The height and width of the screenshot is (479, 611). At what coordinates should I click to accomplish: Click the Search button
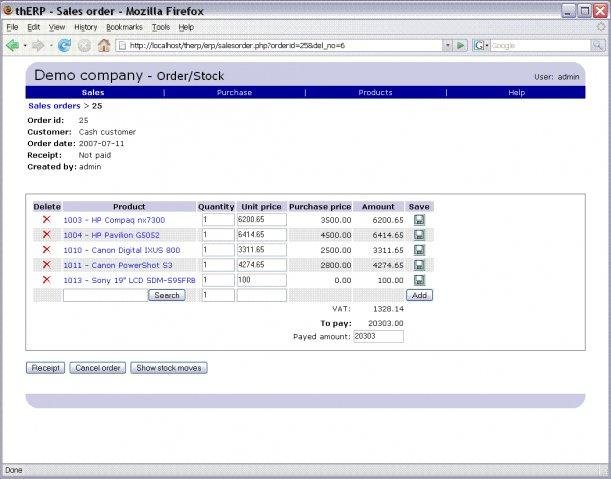click(167, 295)
